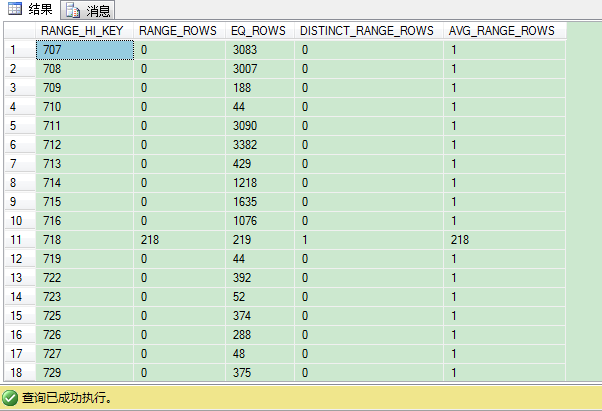Click RANGE_HI_KEY cell 707
The height and width of the screenshot is (411, 602).
click(x=84, y=50)
